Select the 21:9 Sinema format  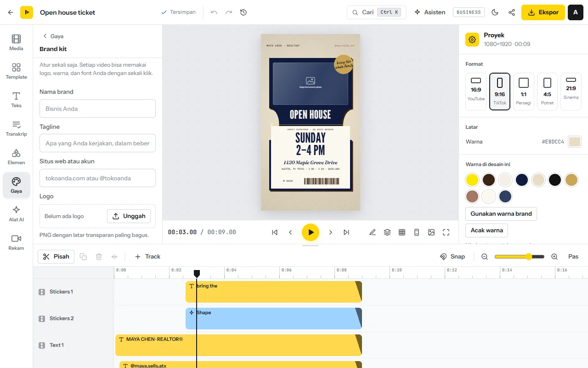(x=571, y=92)
